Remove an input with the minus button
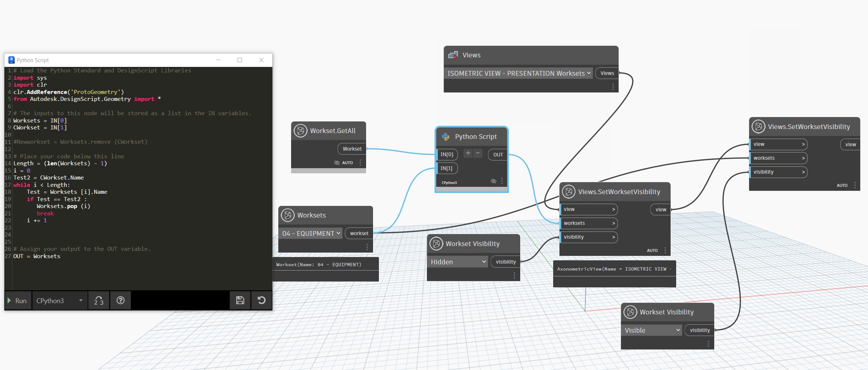This screenshot has width=868, height=370. pos(478,153)
